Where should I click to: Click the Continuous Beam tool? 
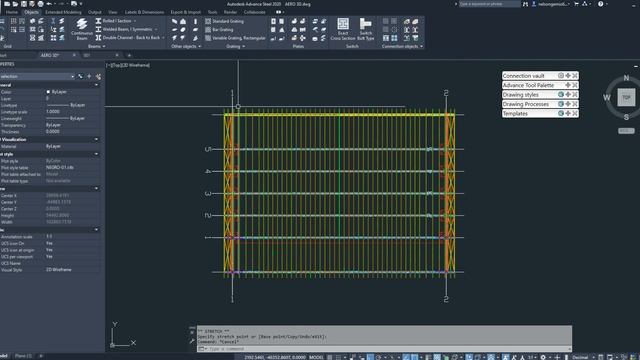click(x=82, y=29)
